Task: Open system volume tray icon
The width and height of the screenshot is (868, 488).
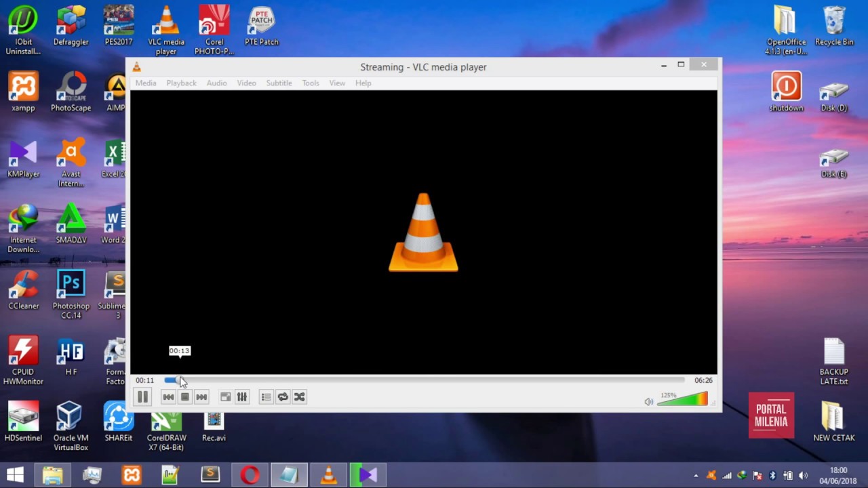Action: point(804,476)
